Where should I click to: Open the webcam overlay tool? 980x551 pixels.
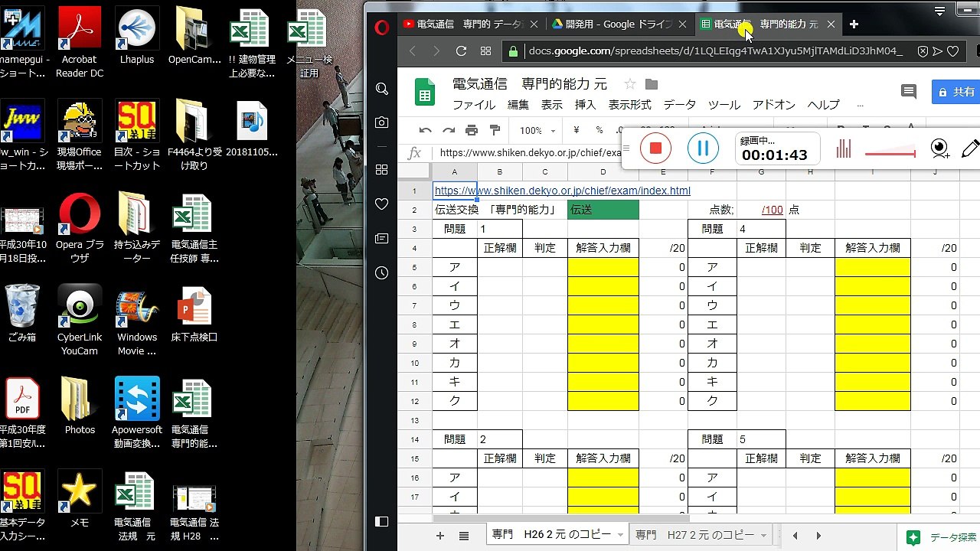click(939, 148)
